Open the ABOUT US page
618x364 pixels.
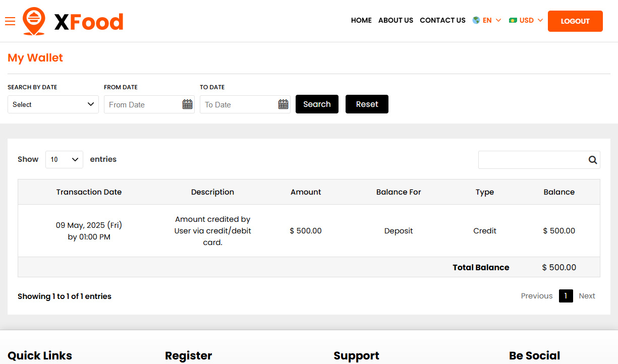coord(396,20)
